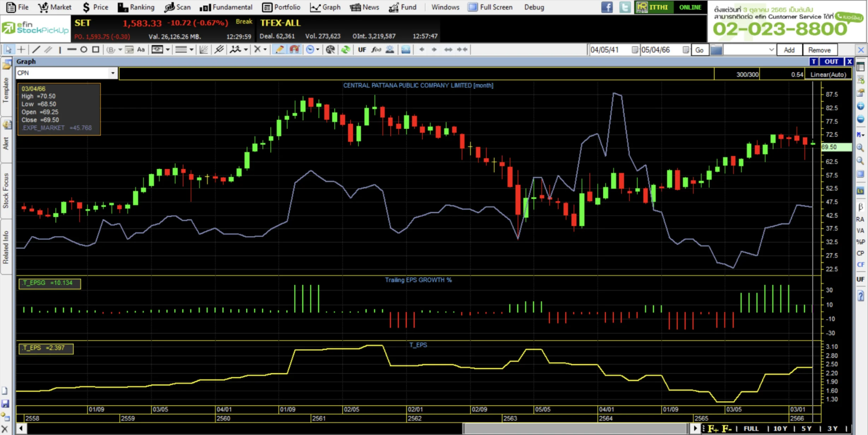Open the Fundamental menu
This screenshot has width=868, height=435.
click(226, 7)
